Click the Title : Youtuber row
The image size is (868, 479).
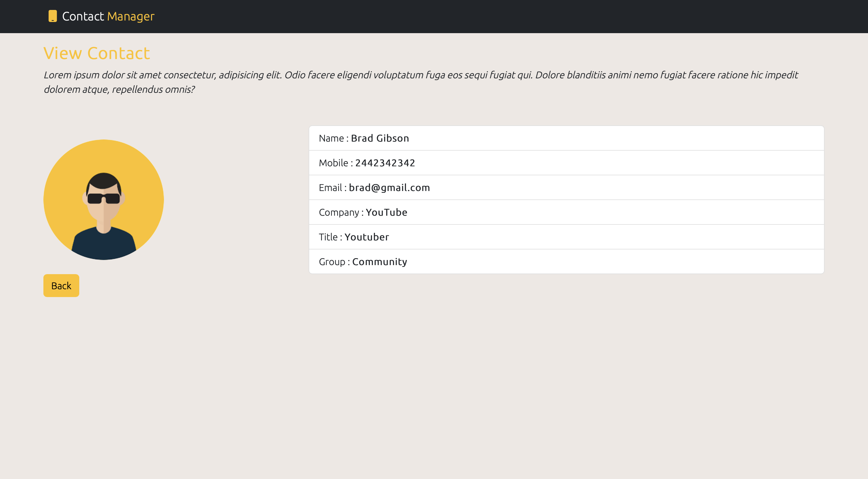(566, 237)
